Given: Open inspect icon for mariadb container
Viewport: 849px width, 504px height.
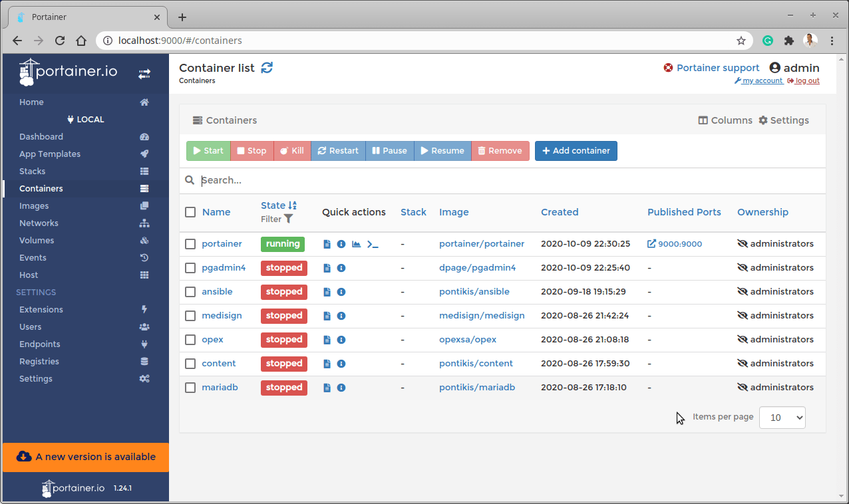Looking at the screenshot, I should pyautogui.click(x=341, y=388).
